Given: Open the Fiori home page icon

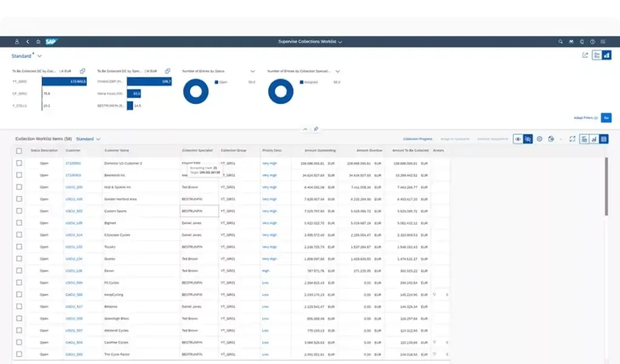Looking at the screenshot, I should point(38,42).
